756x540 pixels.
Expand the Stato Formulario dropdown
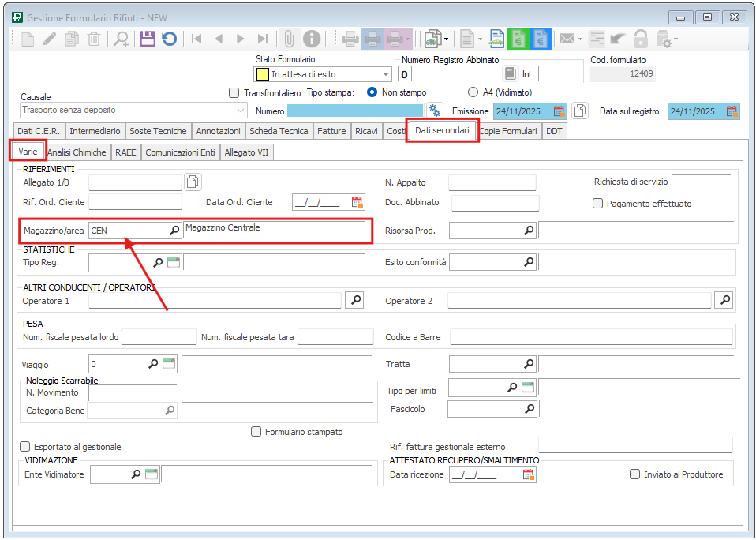coord(386,74)
